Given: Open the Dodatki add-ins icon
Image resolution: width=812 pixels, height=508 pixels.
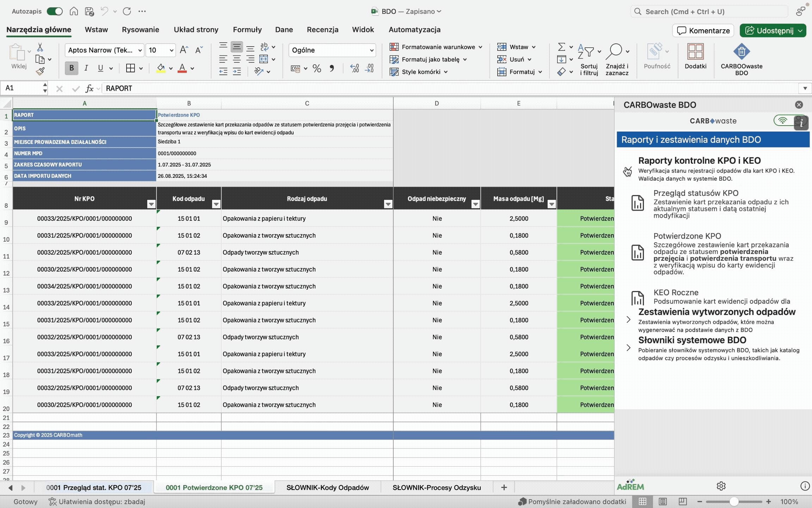Looking at the screenshot, I should pyautogui.click(x=695, y=52).
